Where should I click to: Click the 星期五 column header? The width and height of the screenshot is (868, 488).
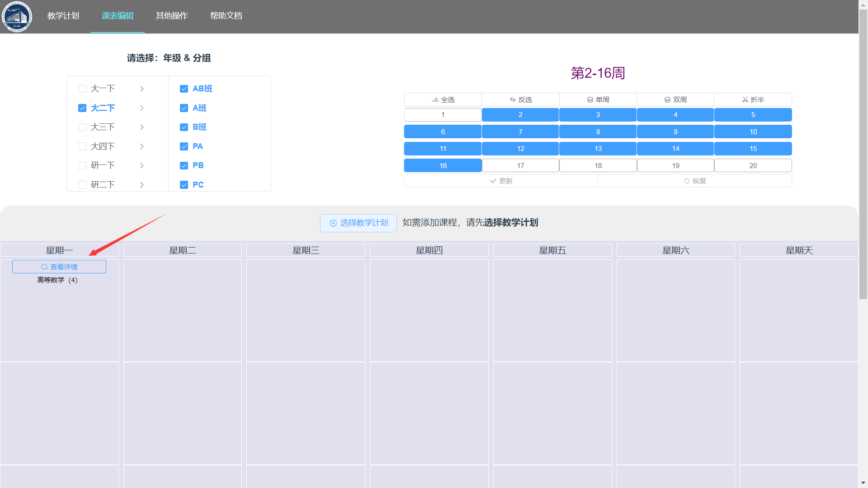(x=552, y=250)
